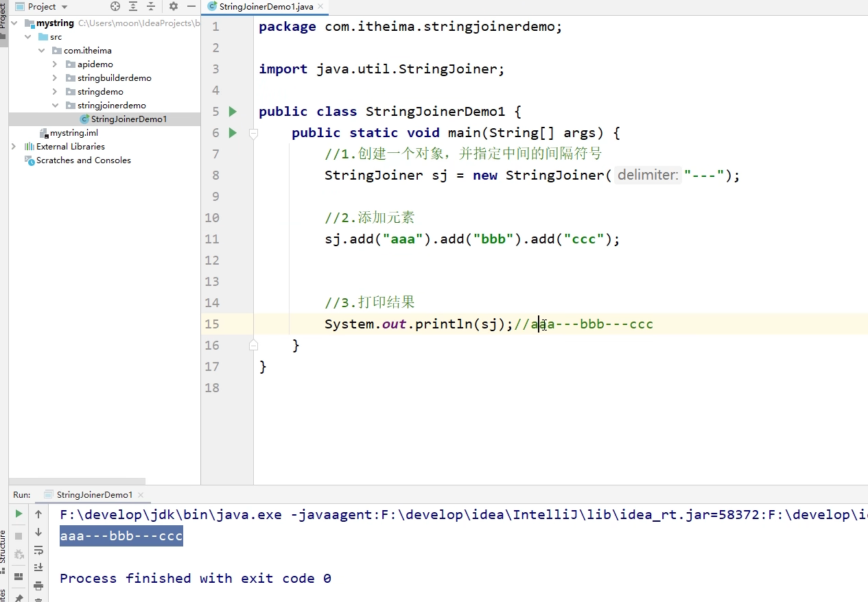Click the Print console output icon

pyautogui.click(x=38, y=585)
